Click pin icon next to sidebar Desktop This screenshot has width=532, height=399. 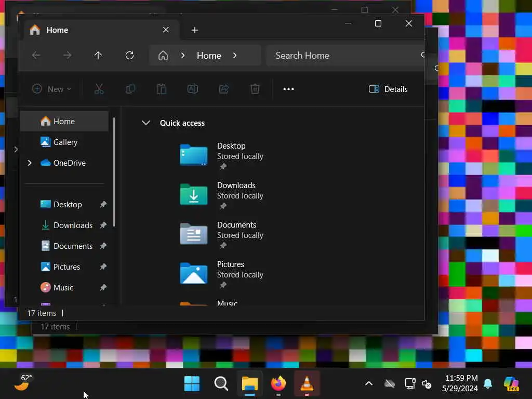point(103,204)
